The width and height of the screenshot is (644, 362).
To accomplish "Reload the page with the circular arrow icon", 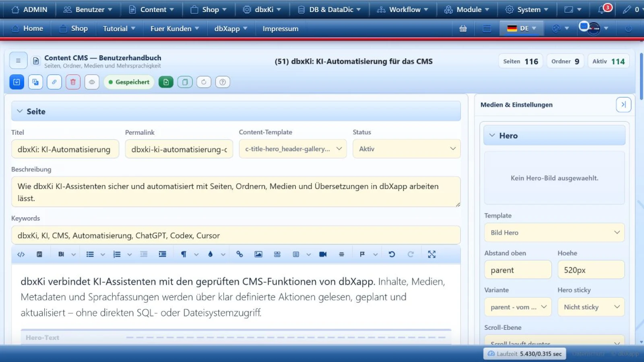I will [204, 82].
